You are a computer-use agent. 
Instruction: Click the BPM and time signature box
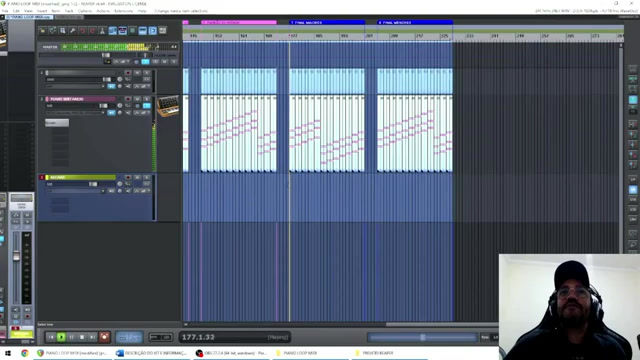pyautogui.click(x=160, y=337)
